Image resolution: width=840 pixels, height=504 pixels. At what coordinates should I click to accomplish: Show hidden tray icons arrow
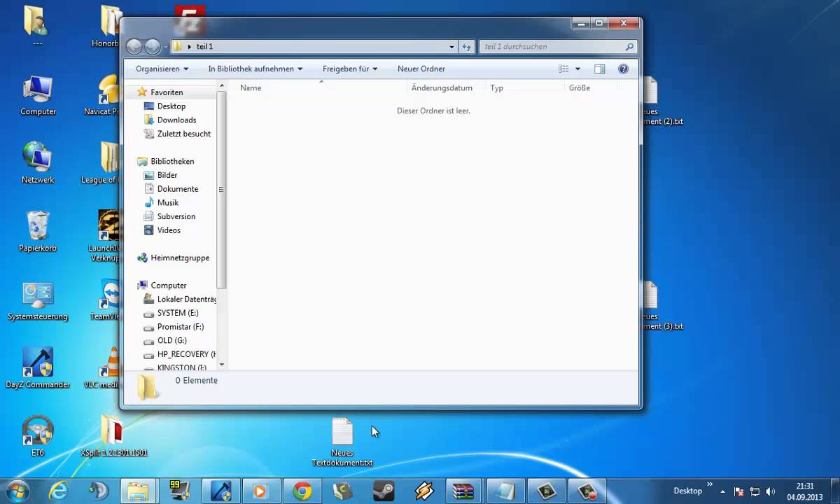[722, 491]
